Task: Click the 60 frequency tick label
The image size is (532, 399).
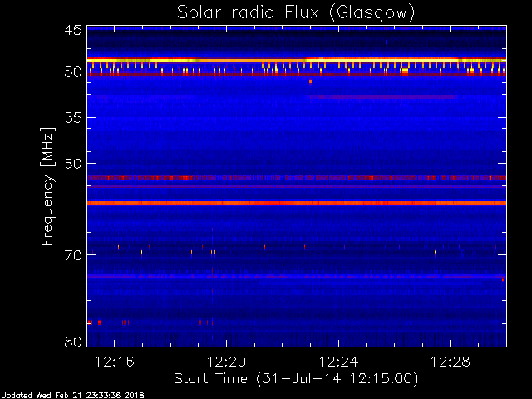Action: tap(73, 164)
